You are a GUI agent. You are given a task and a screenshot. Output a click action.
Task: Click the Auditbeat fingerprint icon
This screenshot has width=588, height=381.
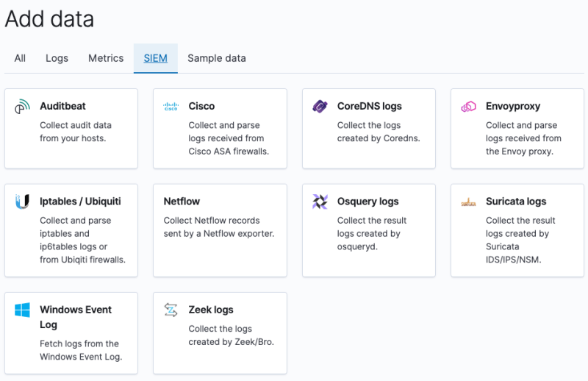click(x=22, y=107)
